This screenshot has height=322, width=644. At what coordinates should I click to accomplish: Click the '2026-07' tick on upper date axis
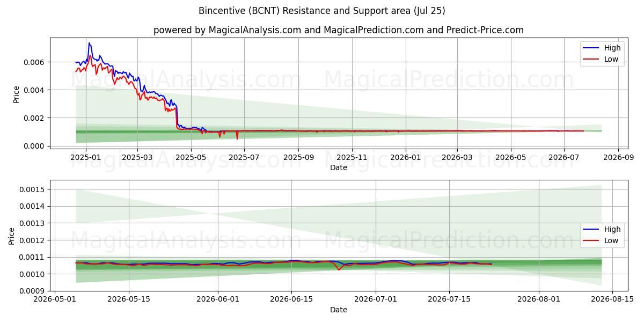click(564, 157)
